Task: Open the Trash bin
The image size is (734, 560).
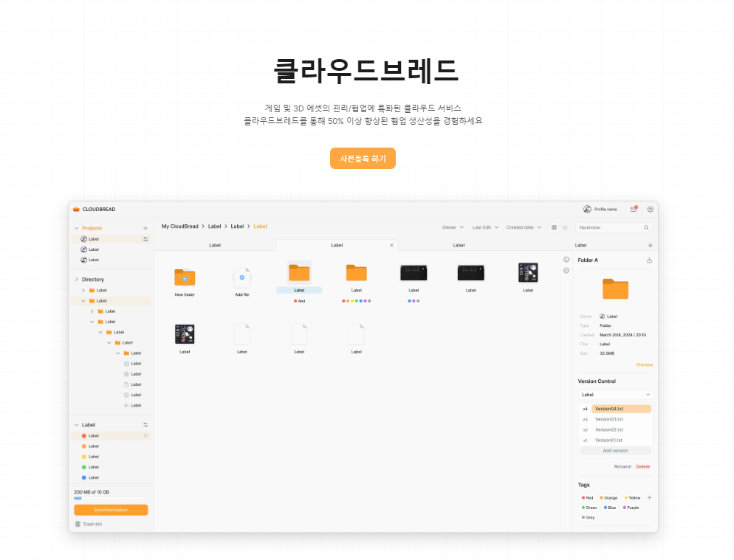Action: click(88, 524)
